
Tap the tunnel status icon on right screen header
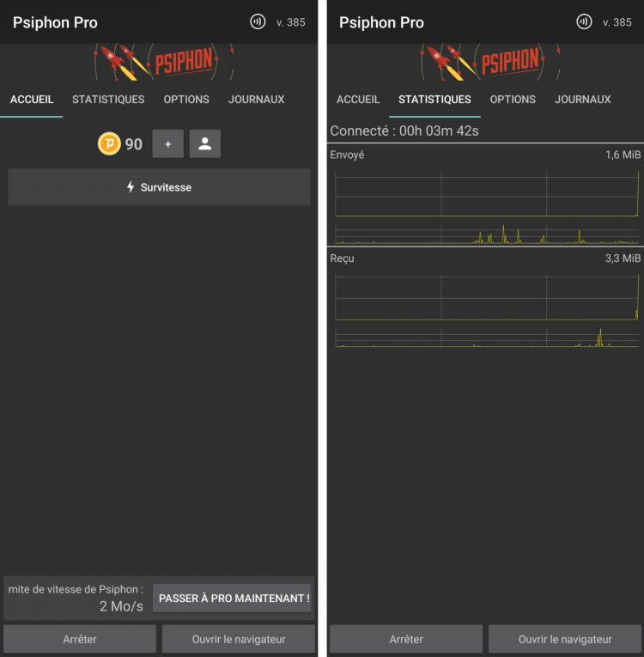pyautogui.click(x=584, y=21)
